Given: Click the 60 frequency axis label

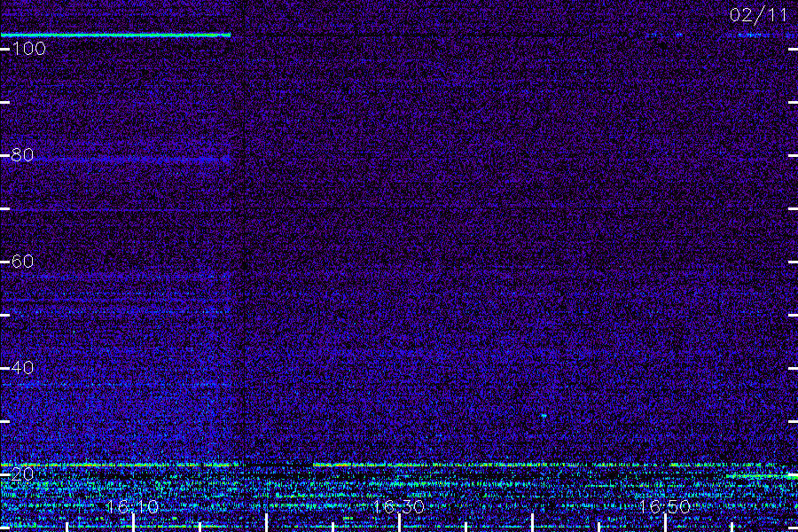Looking at the screenshot, I should point(22,262).
